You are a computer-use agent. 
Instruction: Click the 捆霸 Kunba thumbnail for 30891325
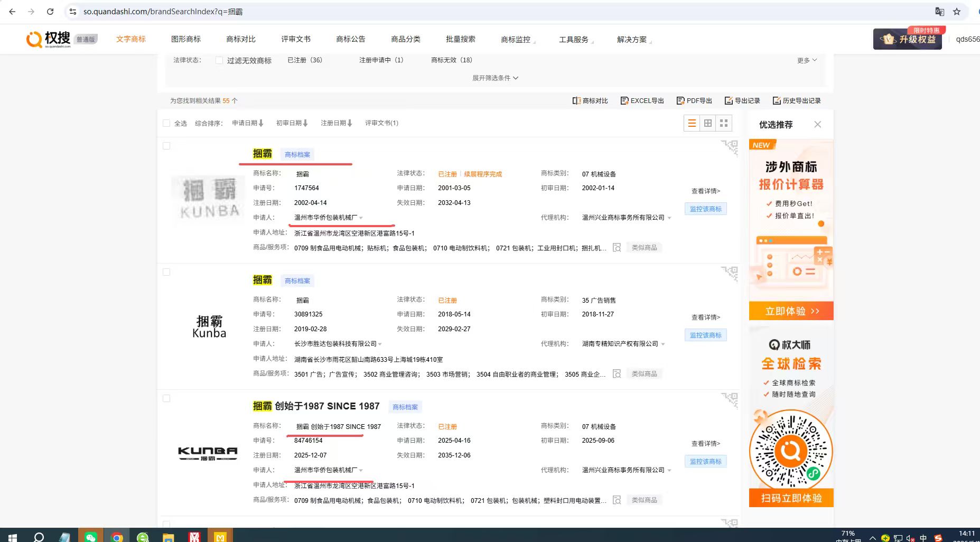[x=209, y=326]
